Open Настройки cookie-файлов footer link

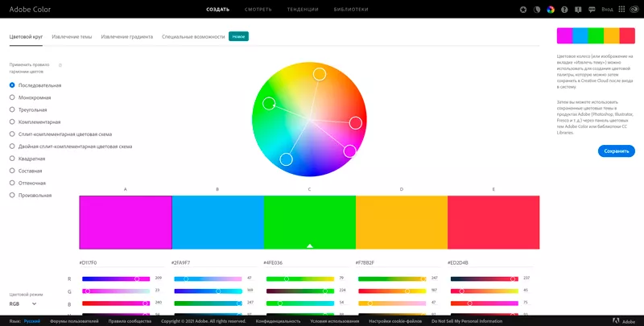[x=395, y=321]
